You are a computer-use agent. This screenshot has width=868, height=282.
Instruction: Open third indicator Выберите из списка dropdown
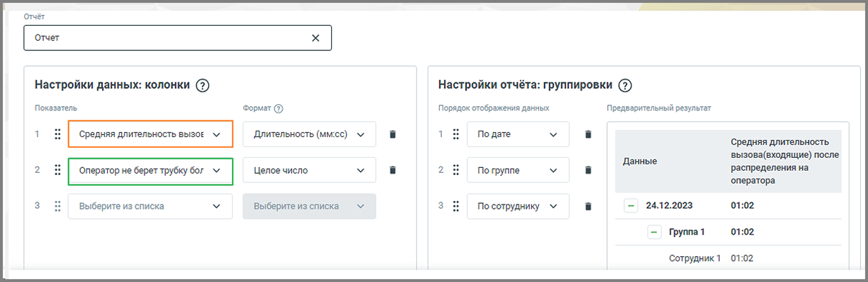pyautogui.click(x=151, y=206)
